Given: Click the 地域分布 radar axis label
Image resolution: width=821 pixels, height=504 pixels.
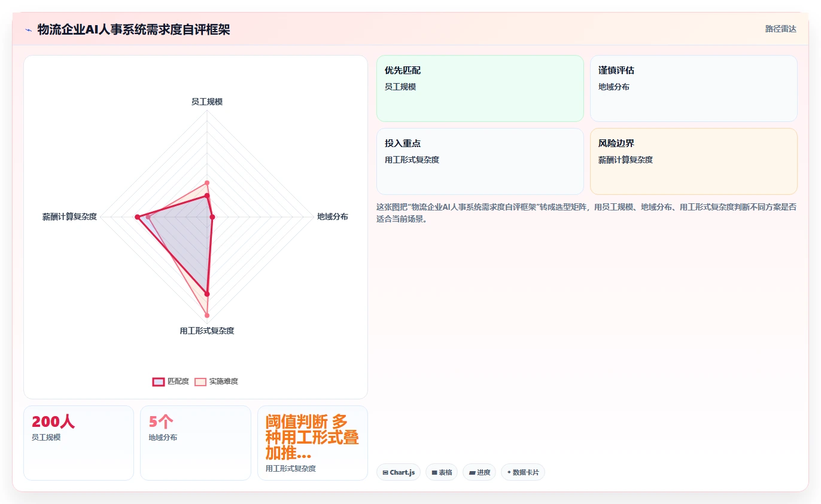Looking at the screenshot, I should (333, 217).
